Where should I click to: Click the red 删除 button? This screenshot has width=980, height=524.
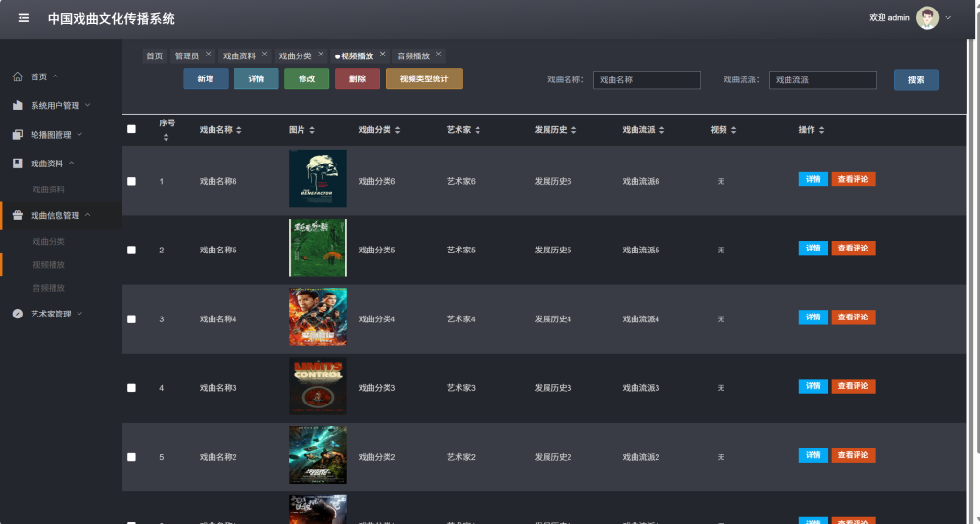358,78
